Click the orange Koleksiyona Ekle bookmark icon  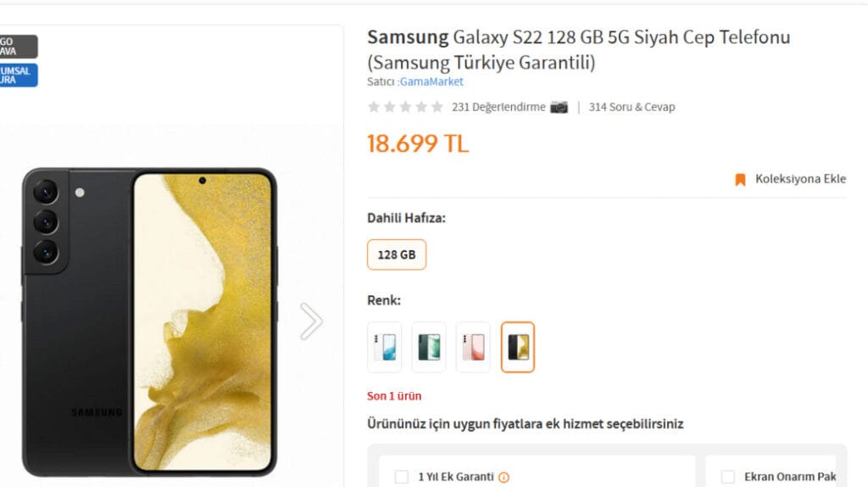(740, 179)
